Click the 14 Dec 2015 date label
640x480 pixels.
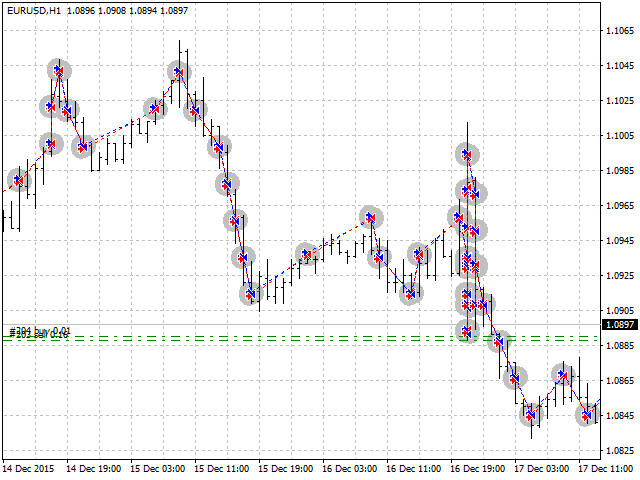(x=28, y=469)
